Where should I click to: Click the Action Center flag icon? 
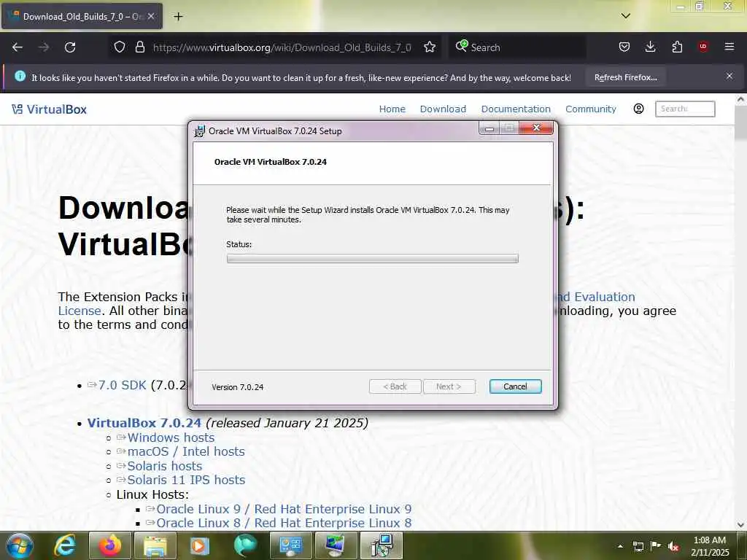point(656,546)
